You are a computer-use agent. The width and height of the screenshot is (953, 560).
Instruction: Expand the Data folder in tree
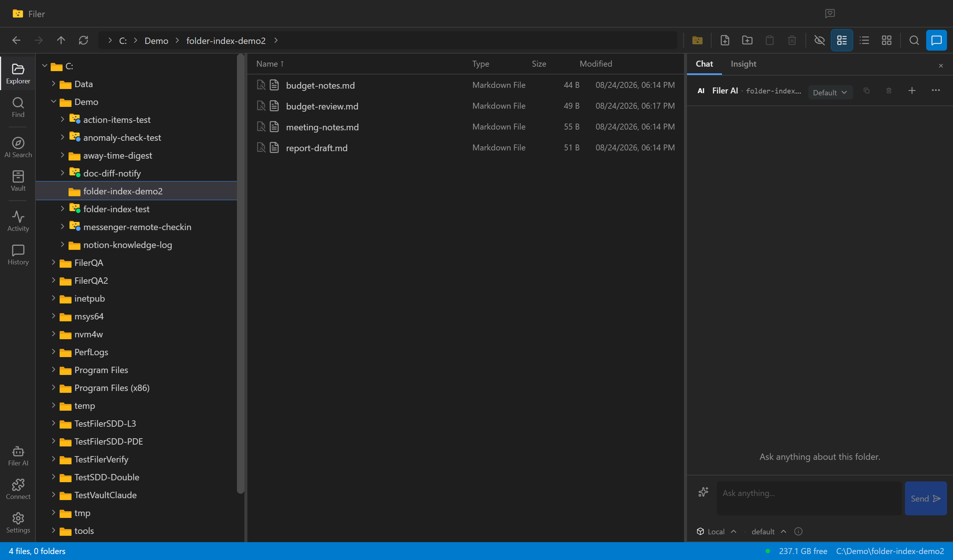pos(53,84)
